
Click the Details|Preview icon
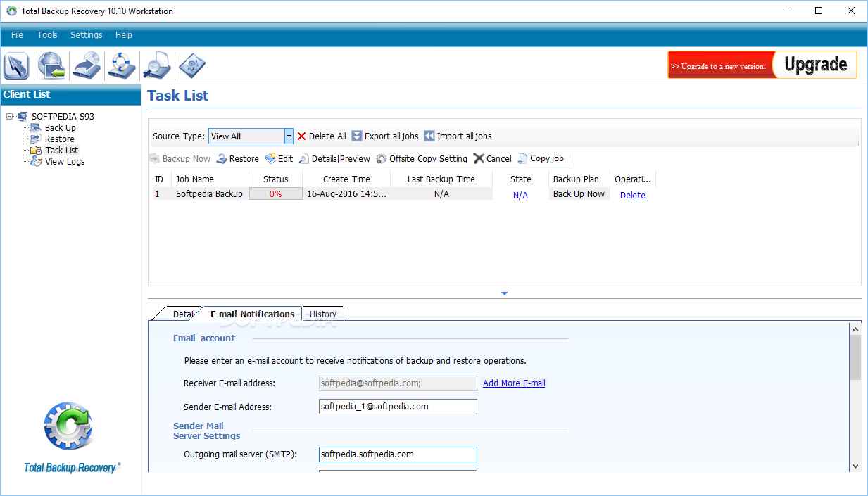point(304,158)
